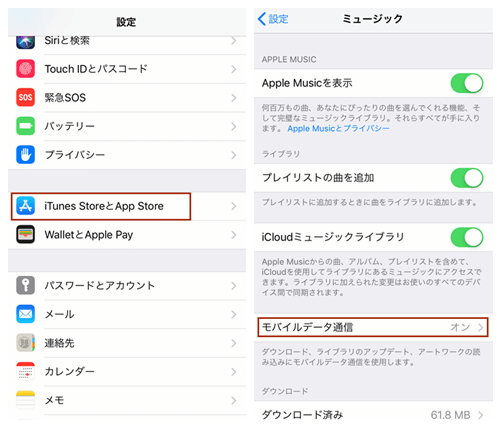This screenshot has height=428, width=500.
Task: Toggle iCloudミュージックライブラリ switch
Action: click(x=467, y=237)
